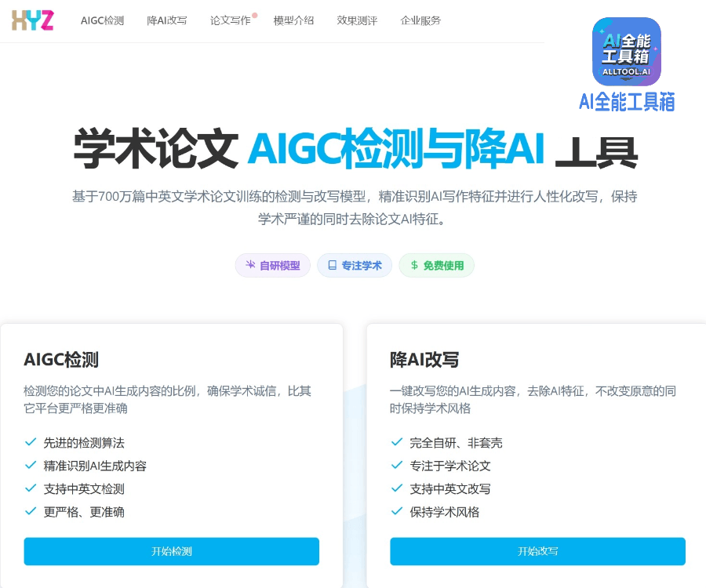Screen dimensions: 706x588
Task: Click the 免费使用 badge
Action: pyautogui.click(x=436, y=266)
